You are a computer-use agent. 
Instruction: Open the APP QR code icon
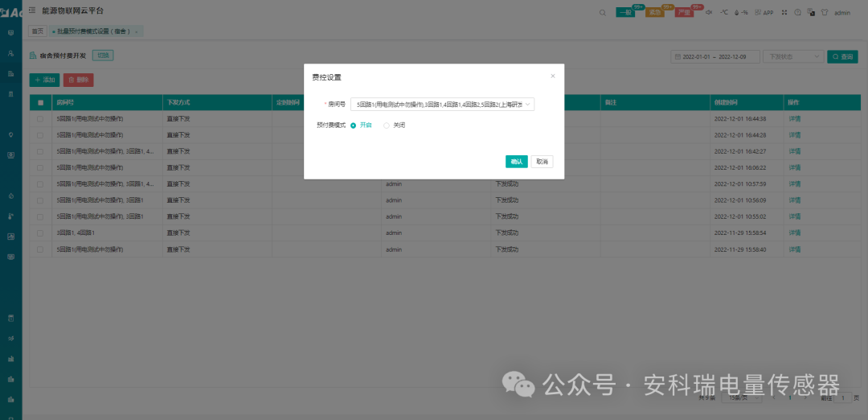point(764,12)
